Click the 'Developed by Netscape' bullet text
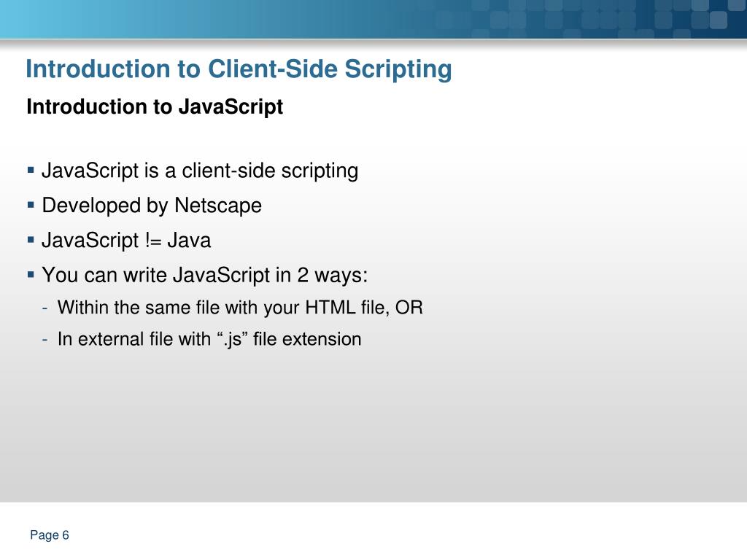The height and width of the screenshot is (560, 747). point(152,206)
